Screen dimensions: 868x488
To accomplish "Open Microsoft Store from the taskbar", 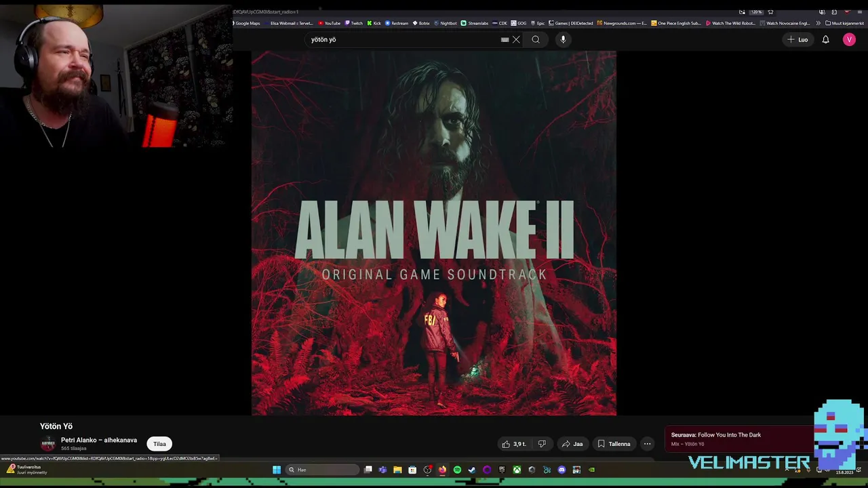I will 412,470.
